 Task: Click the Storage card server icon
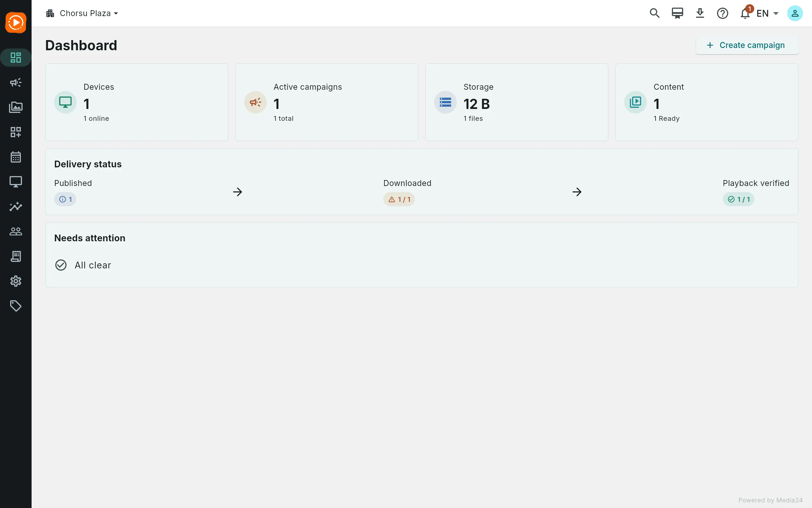click(x=445, y=102)
